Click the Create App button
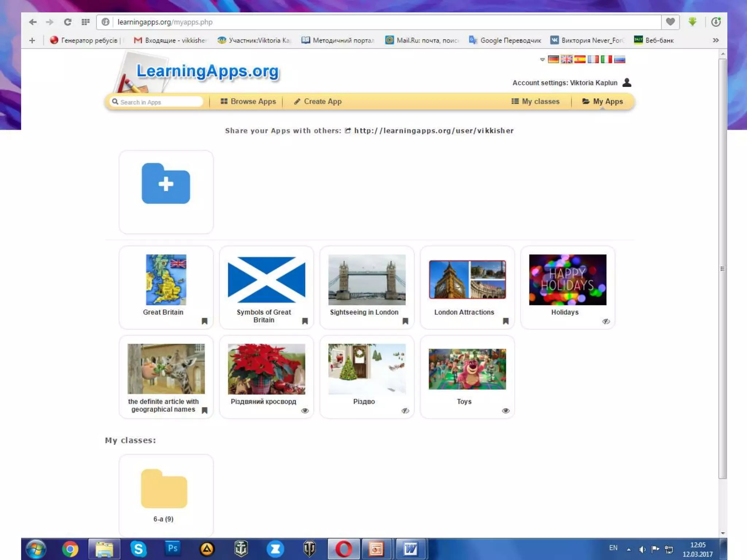 click(318, 101)
